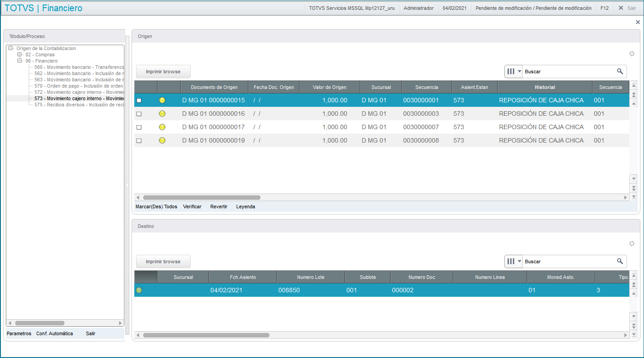Open the Leyenda legend

pyautogui.click(x=246, y=207)
